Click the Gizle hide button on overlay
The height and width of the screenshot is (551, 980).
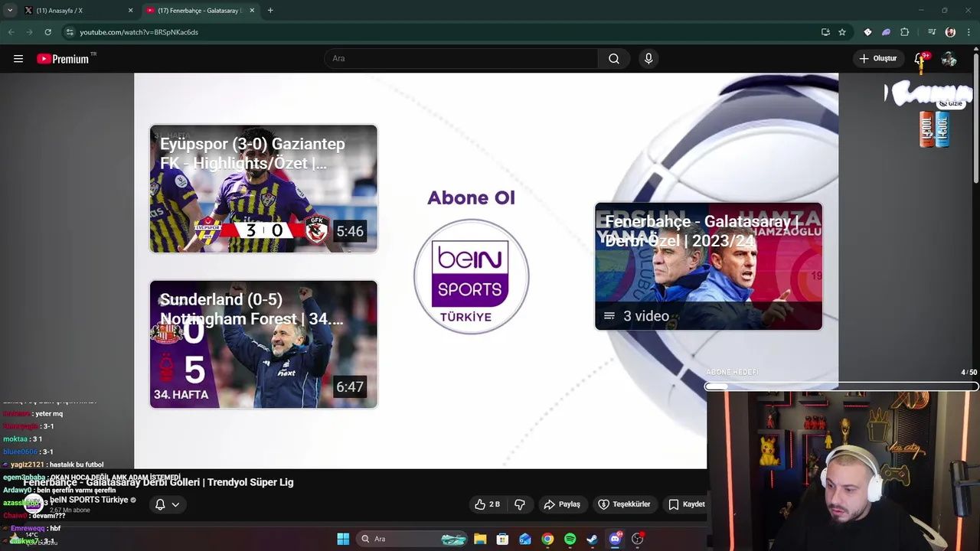point(951,103)
